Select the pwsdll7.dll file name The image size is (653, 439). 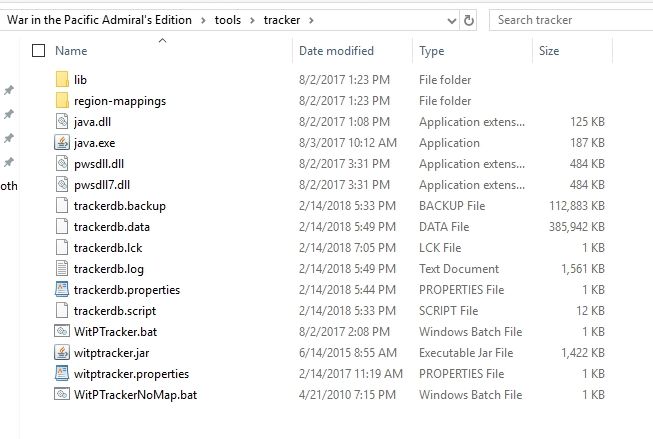tap(102, 185)
